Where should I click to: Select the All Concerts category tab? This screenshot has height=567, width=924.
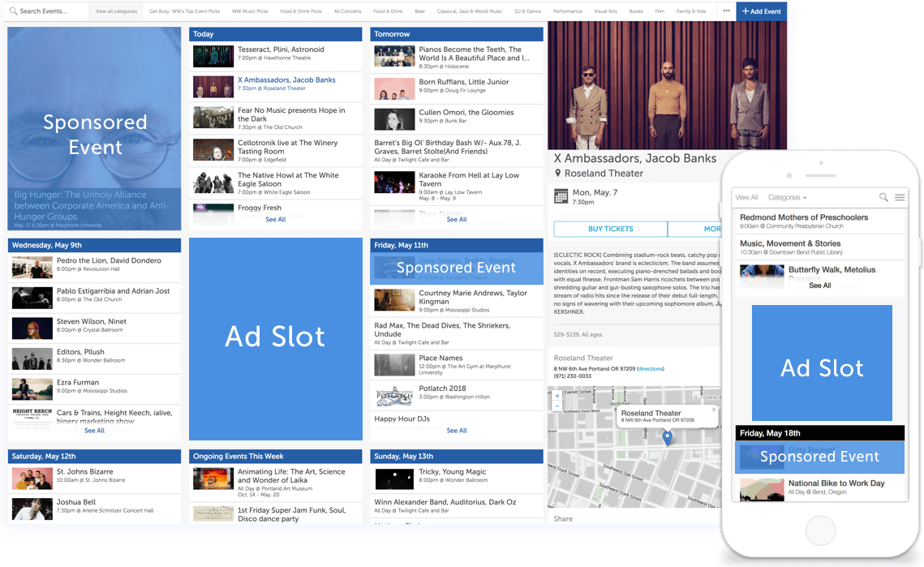pos(347,11)
